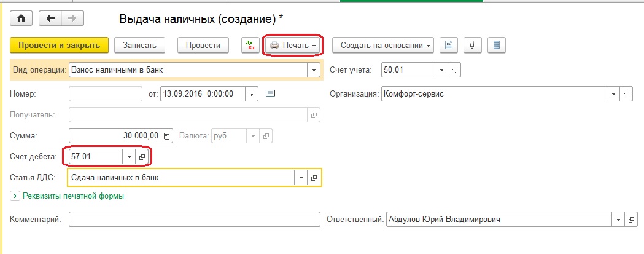Show Дт/Кт postings icon
Viewport: 644px width, 254px height.
pos(250,46)
